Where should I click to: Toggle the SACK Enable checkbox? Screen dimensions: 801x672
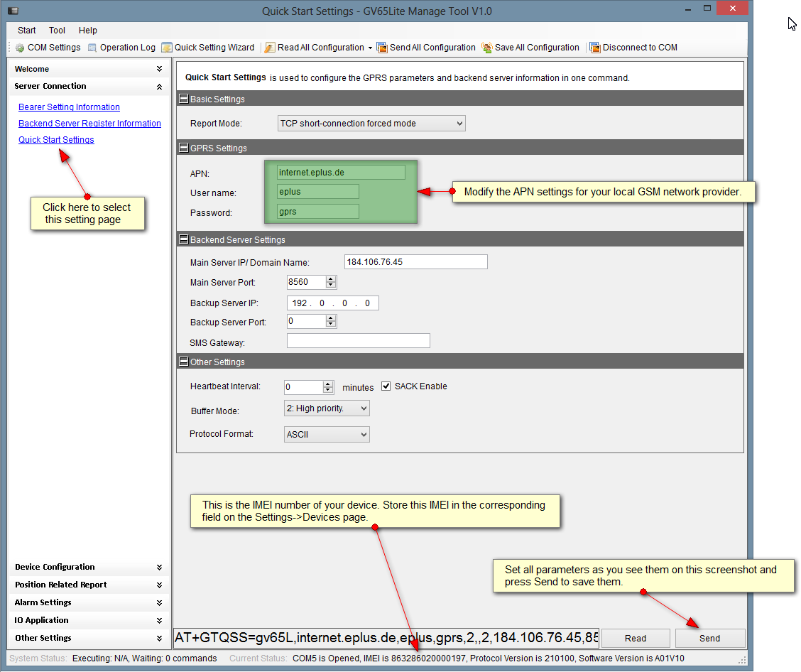pos(386,386)
